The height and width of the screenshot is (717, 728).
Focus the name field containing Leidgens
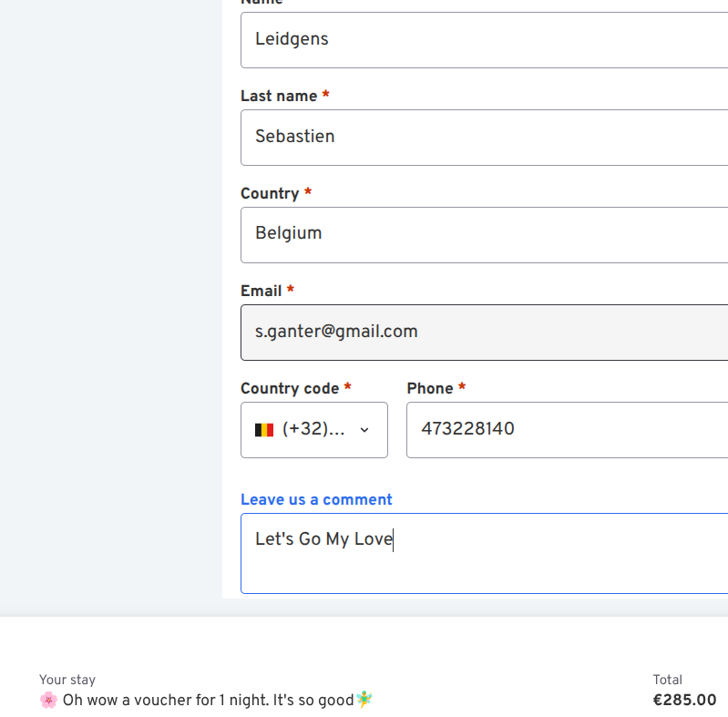point(483,40)
